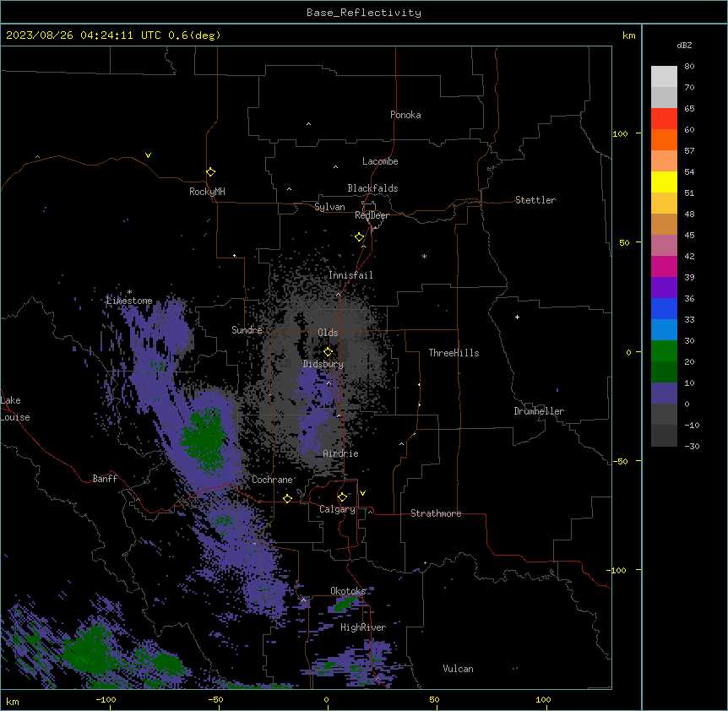Click the Limestone label
Image resolution: width=728 pixels, height=711 pixels.
click(129, 301)
